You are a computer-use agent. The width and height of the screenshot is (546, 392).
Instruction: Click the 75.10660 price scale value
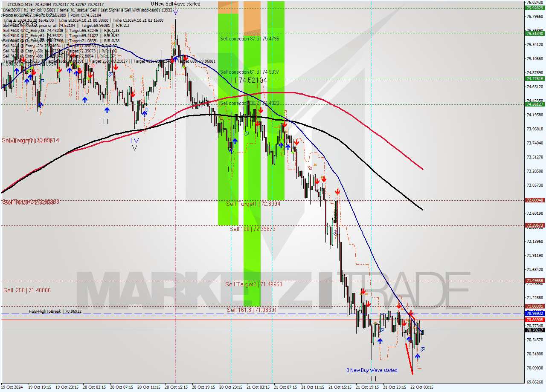pyautogui.click(x=535, y=59)
